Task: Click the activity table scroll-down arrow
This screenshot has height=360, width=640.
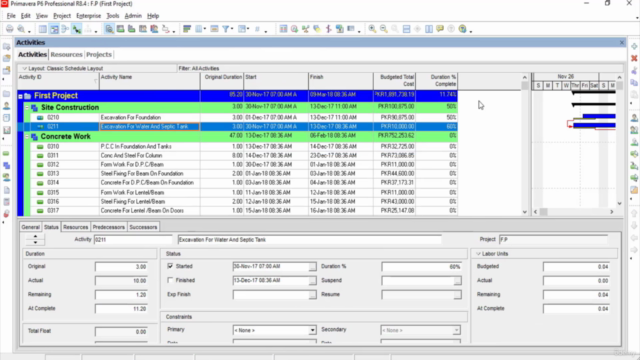Action: point(525,212)
